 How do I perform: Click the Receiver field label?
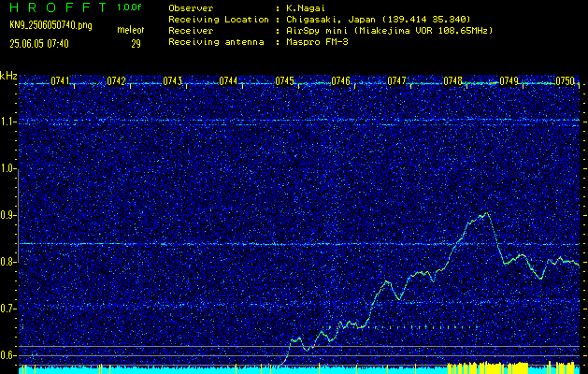click(x=191, y=31)
